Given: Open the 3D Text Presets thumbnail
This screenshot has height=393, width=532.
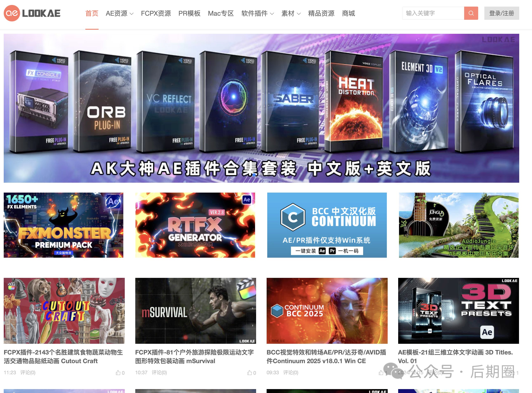Looking at the screenshot, I should [458, 311].
